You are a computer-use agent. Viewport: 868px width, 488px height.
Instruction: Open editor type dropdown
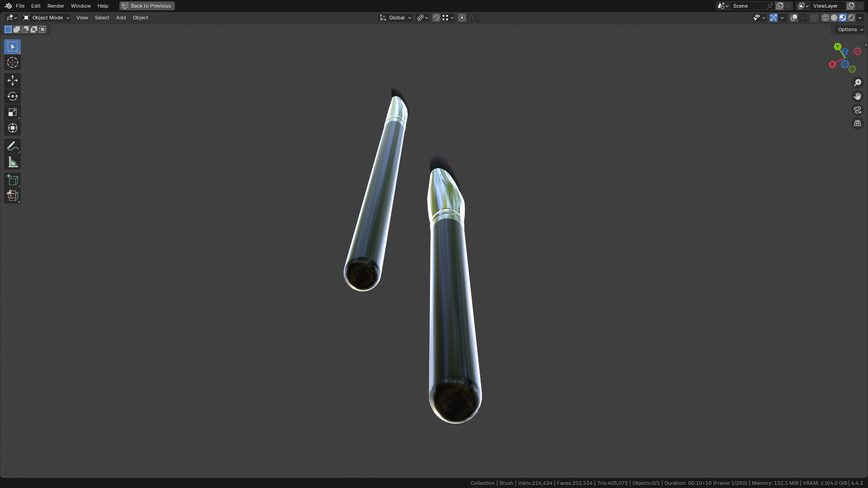coord(11,18)
